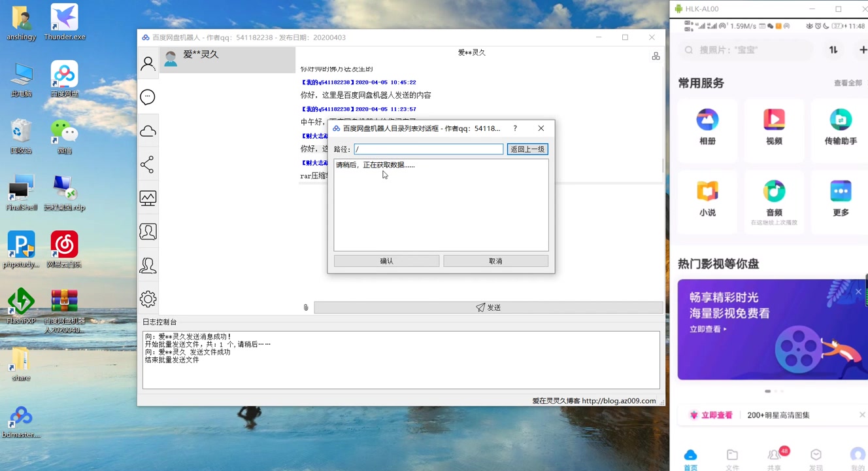Screen dimensions: 868x471
Task: Click the phone search box 搜照片
Action: click(x=746, y=50)
